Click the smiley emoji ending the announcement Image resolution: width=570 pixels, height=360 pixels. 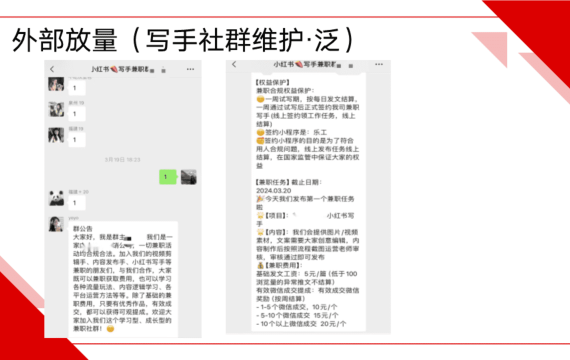point(110,329)
